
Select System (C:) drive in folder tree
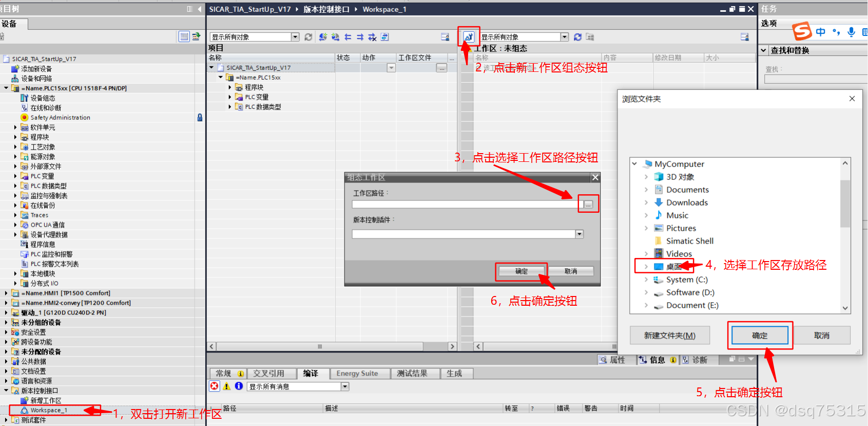coord(686,280)
